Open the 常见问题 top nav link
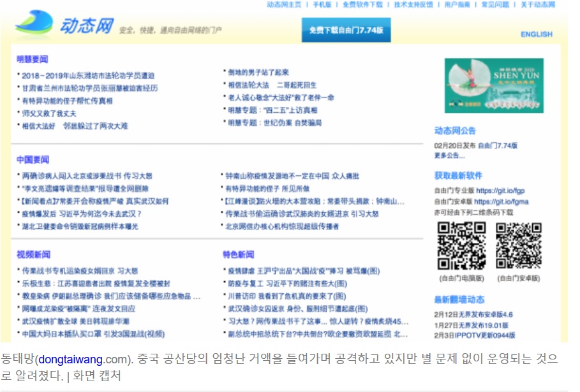The width and height of the screenshot is (580, 392). pyautogui.click(x=495, y=5)
